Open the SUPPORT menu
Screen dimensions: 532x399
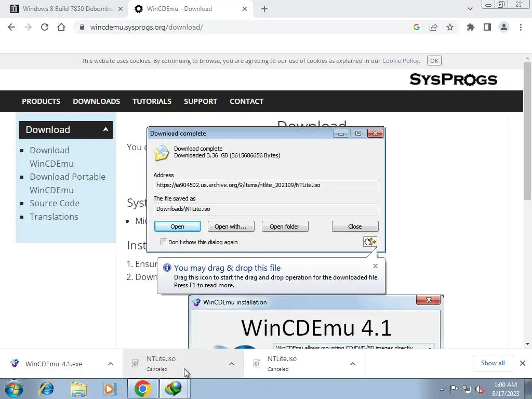(200, 101)
